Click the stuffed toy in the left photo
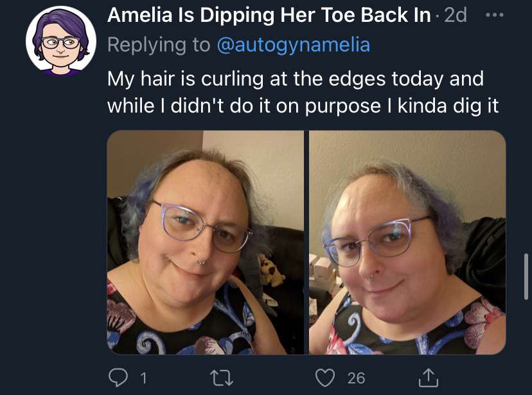This screenshot has height=395, width=532. tap(270, 271)
